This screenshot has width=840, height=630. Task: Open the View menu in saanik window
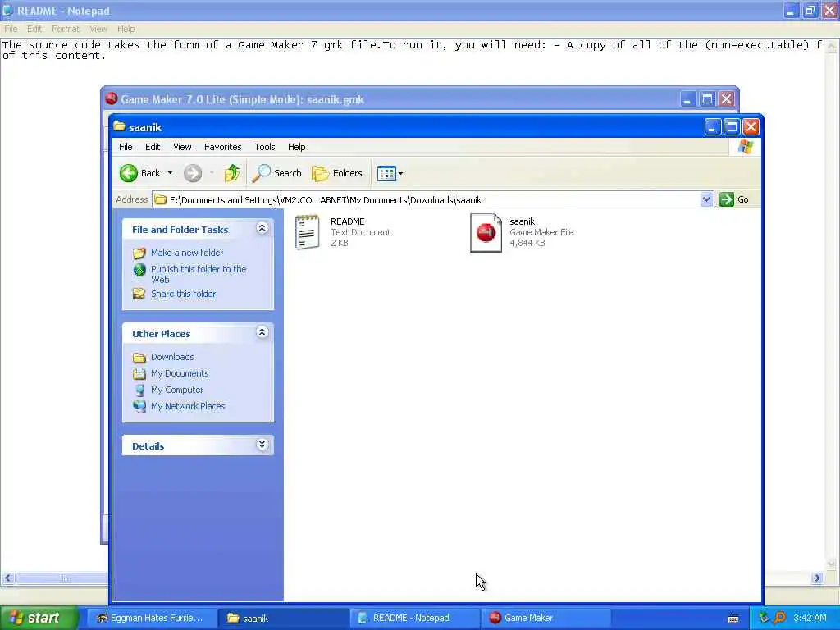182,147
